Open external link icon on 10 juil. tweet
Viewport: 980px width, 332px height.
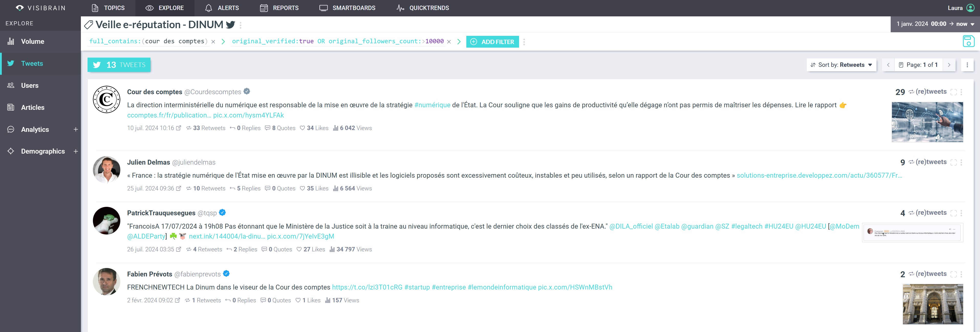click(x=179, y=128)
